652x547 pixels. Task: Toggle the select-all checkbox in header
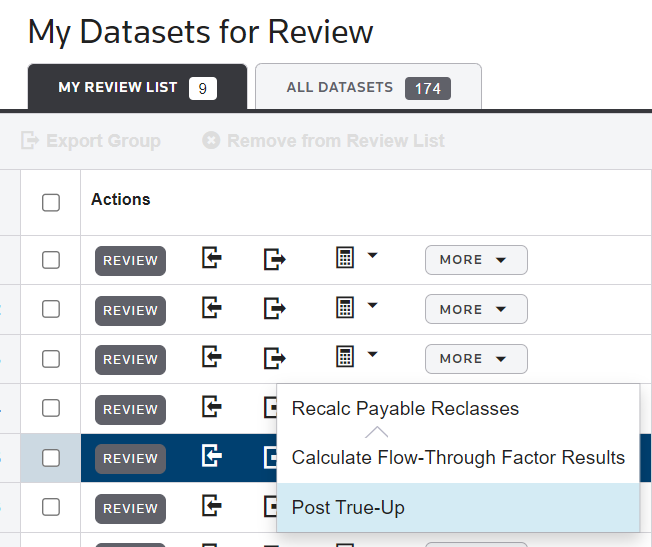[x=51, y=203]
